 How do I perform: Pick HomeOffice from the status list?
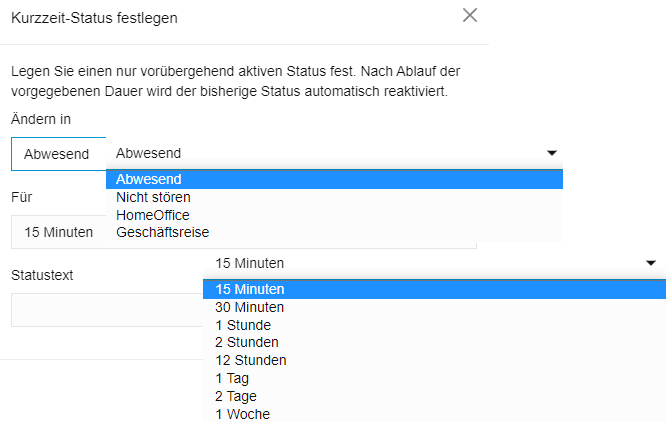click(x=334, y=215)
